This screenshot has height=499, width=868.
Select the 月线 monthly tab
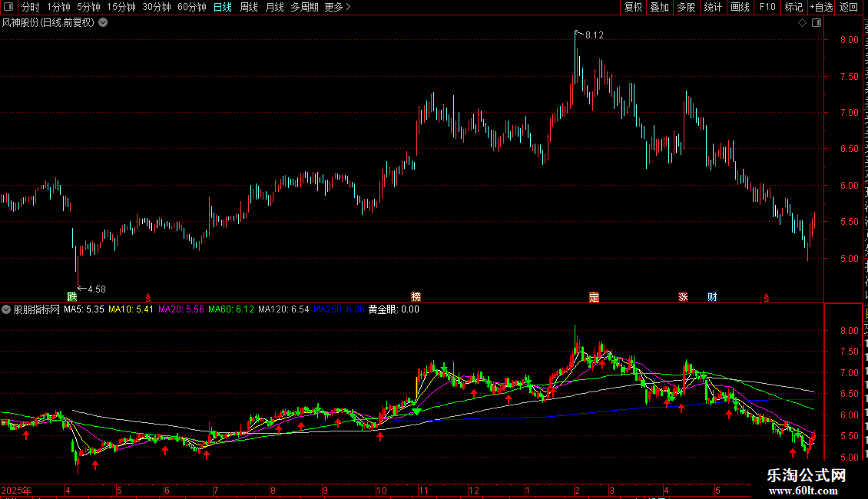[274, 7]
